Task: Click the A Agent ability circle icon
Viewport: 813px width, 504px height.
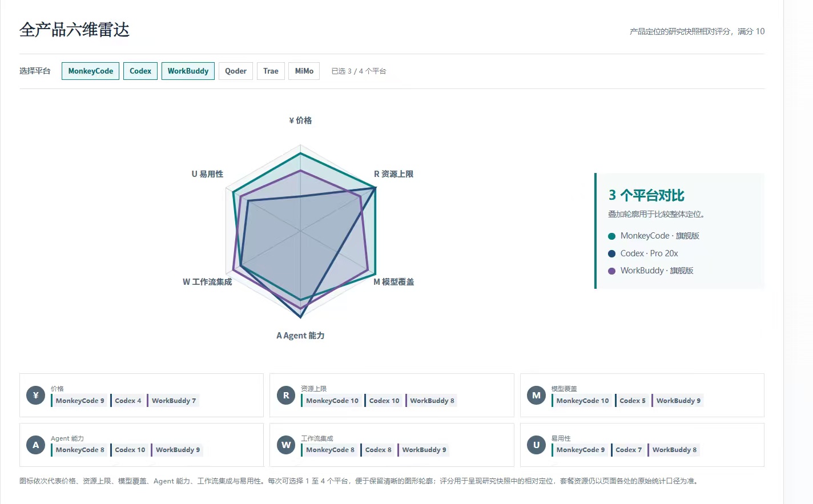Action: pos(35,445)
